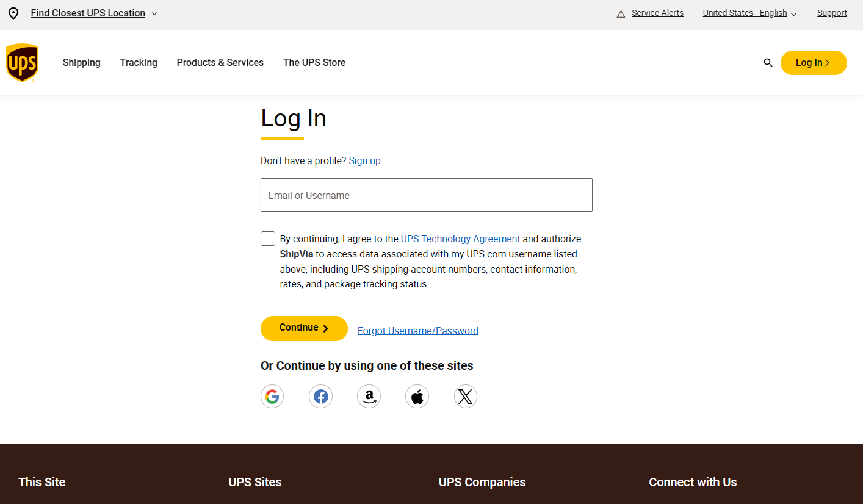Click Forgot Username/Password link
863x504 pixels.
click(x=418, y=331)
